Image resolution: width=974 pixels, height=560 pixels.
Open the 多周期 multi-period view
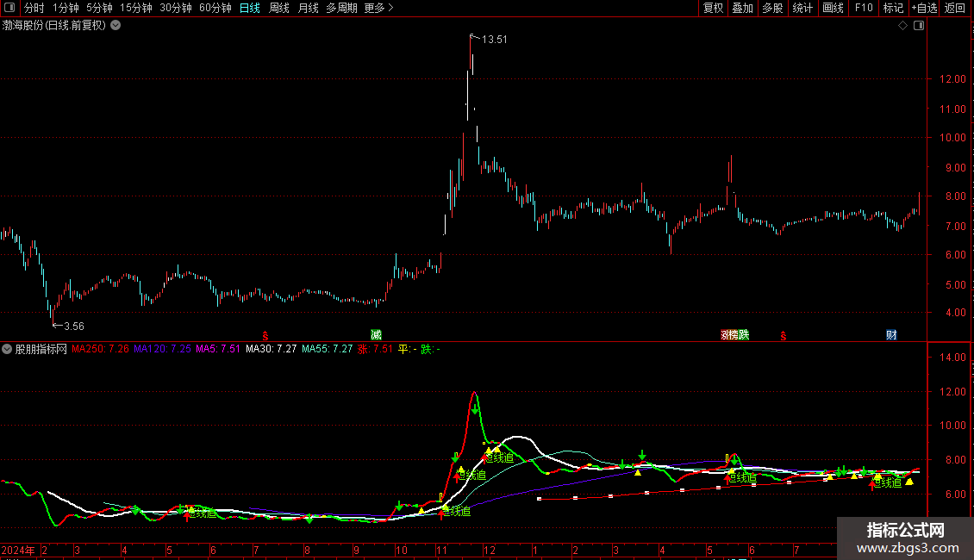[341, 8]
